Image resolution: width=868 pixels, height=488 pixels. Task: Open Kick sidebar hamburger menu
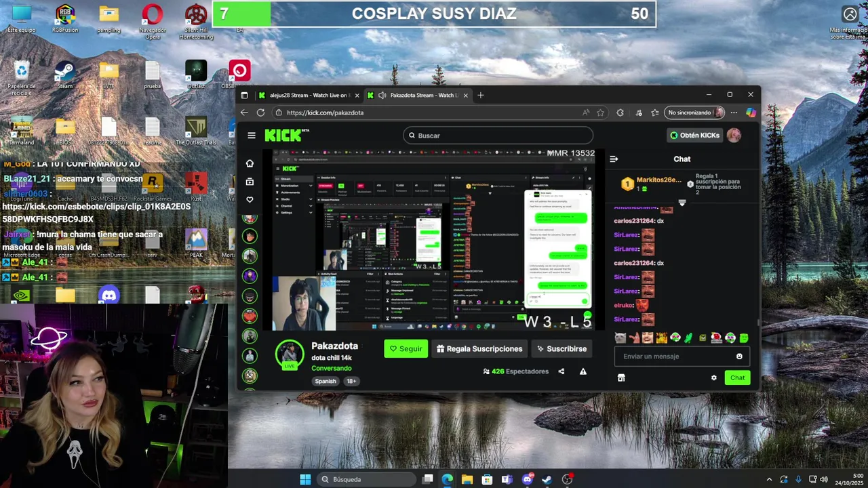coord(252,136)
